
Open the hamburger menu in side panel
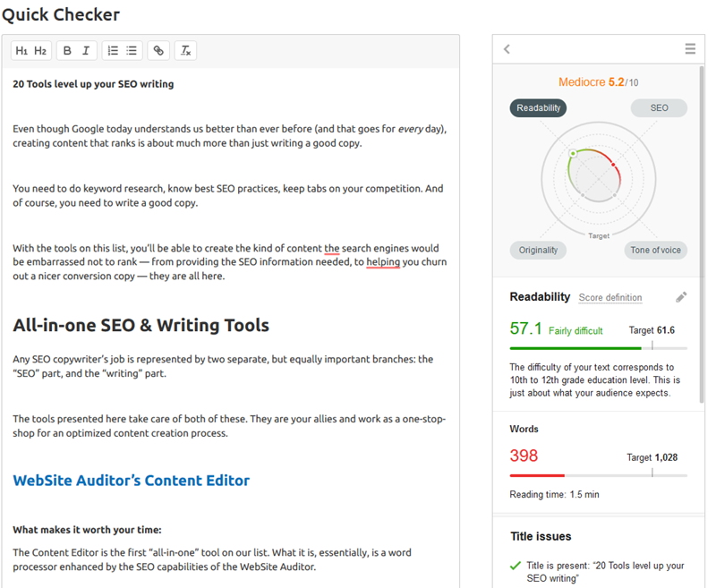690,49
